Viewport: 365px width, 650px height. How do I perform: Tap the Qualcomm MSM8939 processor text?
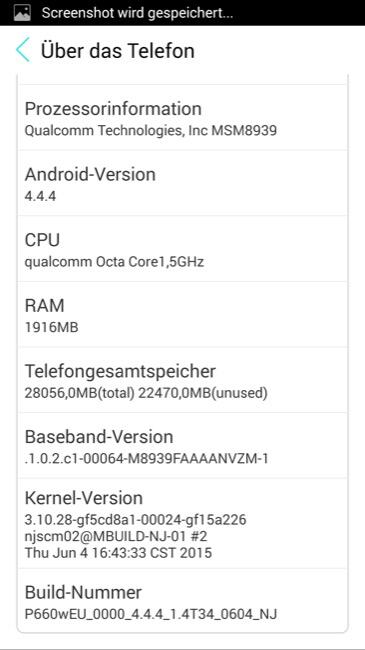151,131
